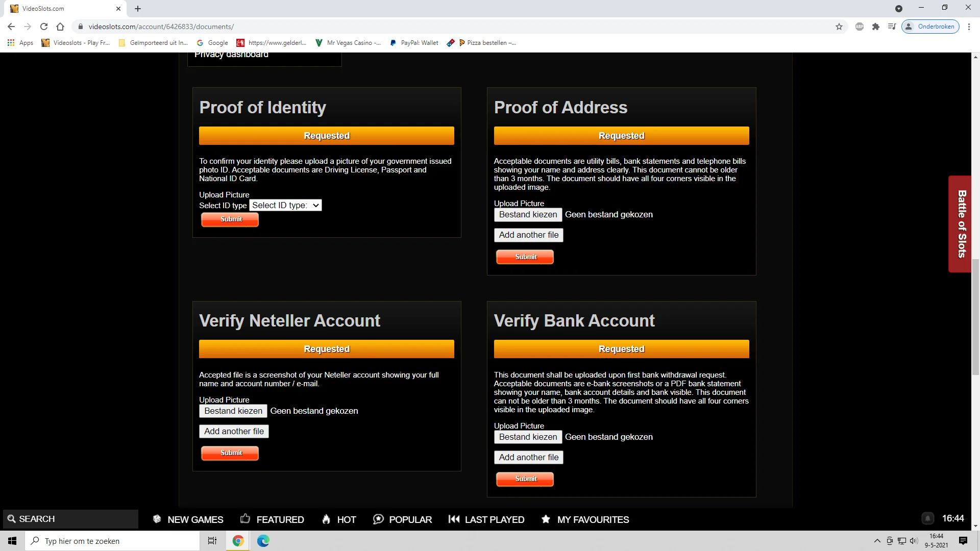Click the Meet Now icon in system tray
The image size is (980, 551).
(890, 541)
